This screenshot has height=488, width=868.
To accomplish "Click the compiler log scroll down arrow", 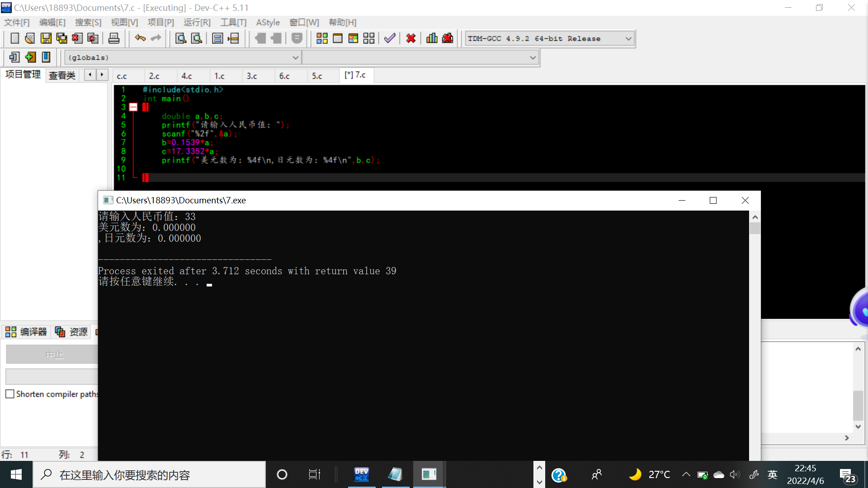I will [x=858, y=427].
